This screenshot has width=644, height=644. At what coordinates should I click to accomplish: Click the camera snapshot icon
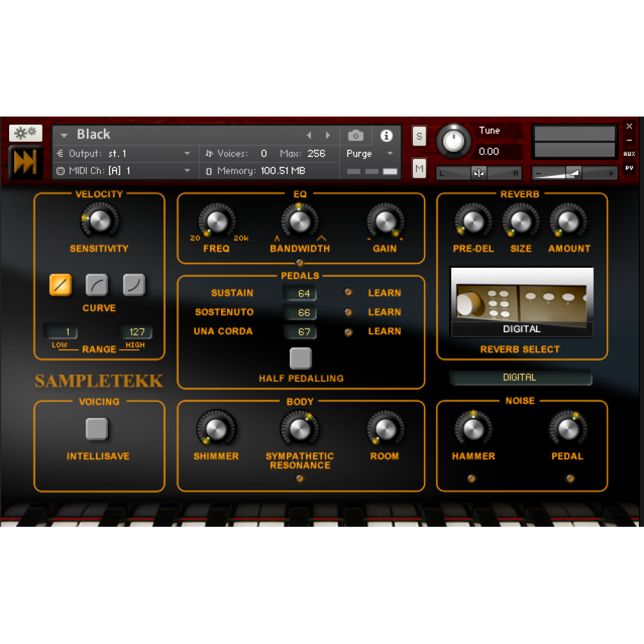coord(355,135)
